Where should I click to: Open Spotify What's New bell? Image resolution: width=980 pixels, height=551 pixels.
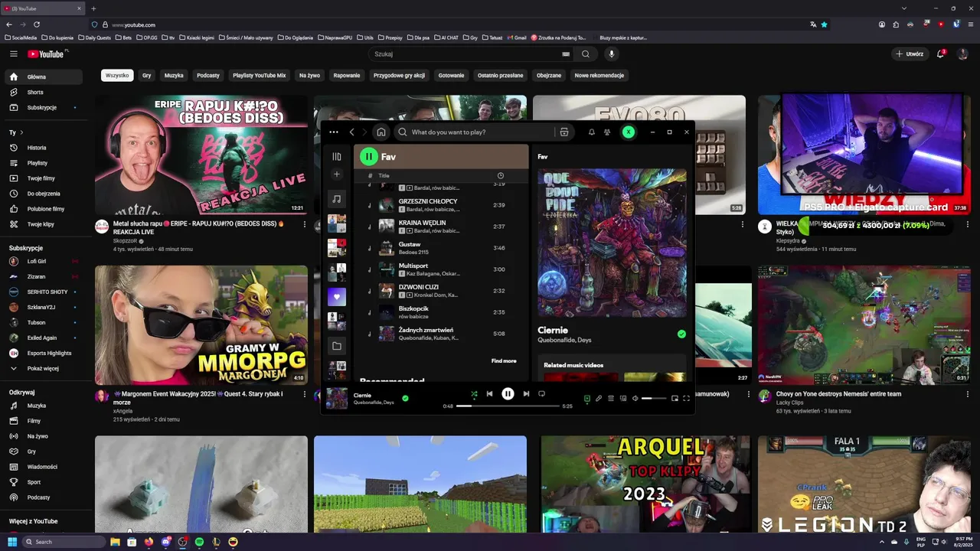[592, 132]
